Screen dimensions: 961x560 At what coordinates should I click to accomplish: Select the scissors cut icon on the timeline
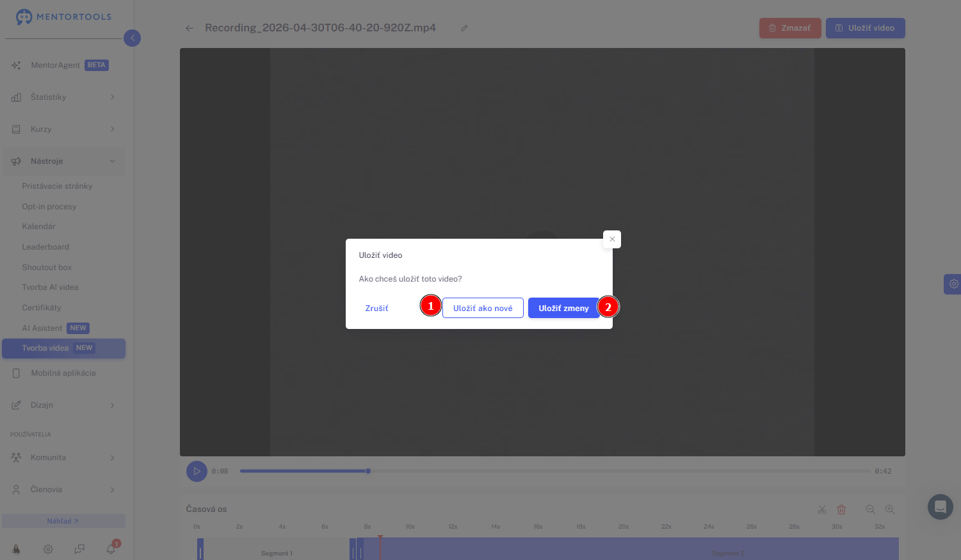point(822,509)
